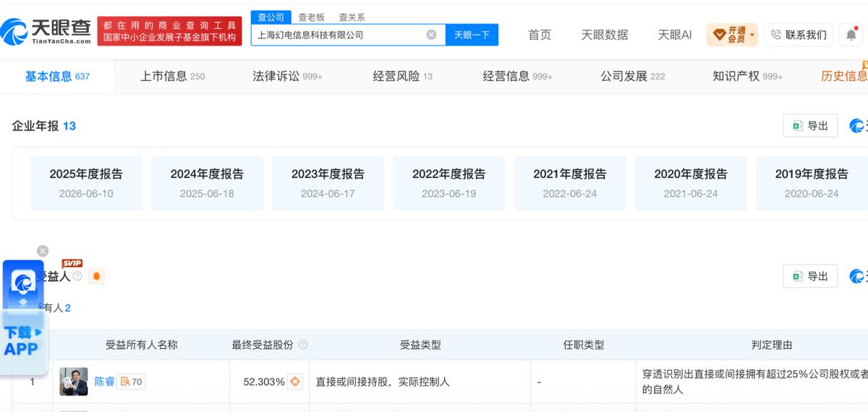Open the 2023年度报告 card
This screenshot has width=868, height=412.
point(328,183)
